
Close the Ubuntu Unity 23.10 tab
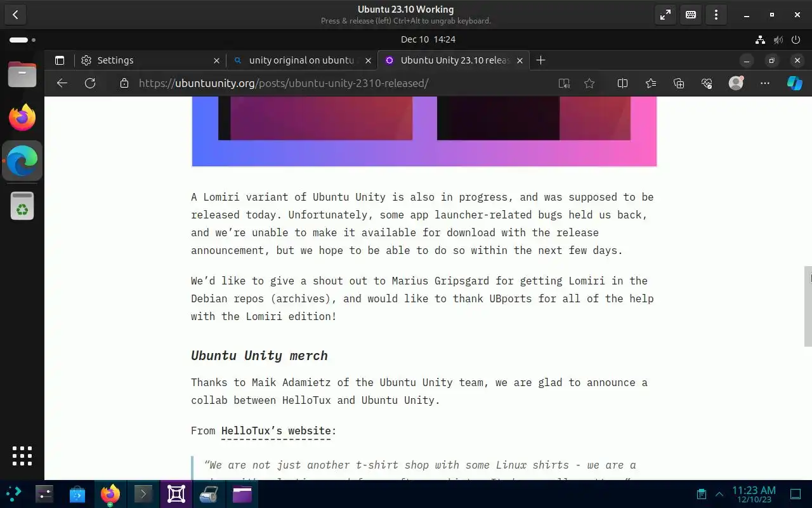click(x=520, y=60)
